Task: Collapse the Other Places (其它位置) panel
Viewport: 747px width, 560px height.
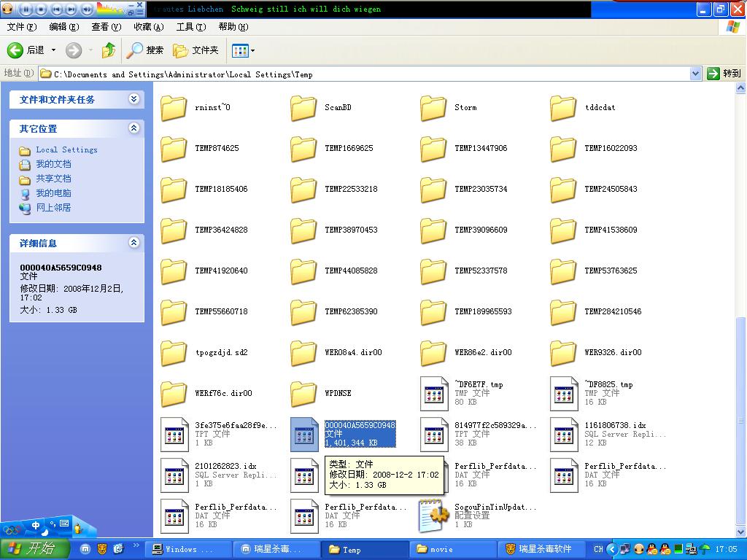Action: click(x=133, y=128)
